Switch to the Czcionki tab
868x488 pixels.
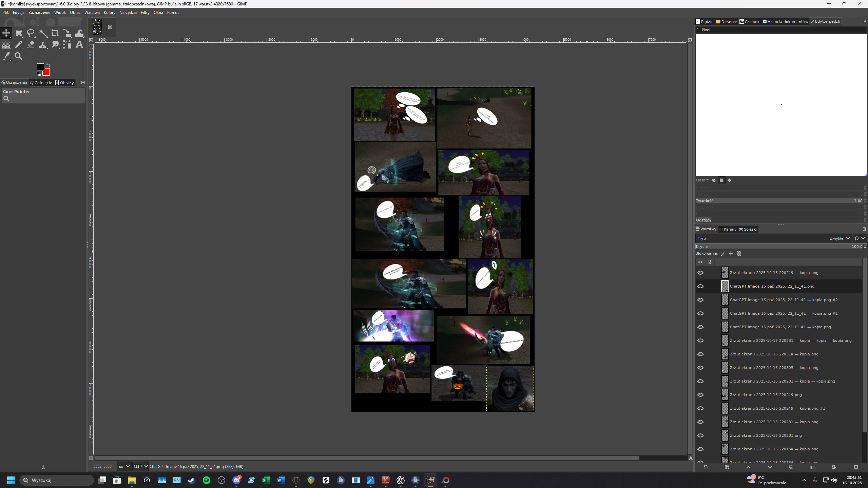[x=750, y=22]
